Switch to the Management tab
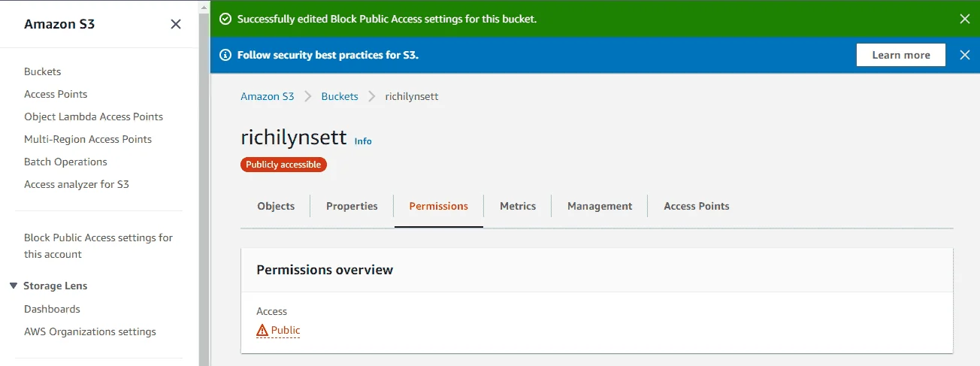Screen dimensions: 980x366 (x=600, y=206)
